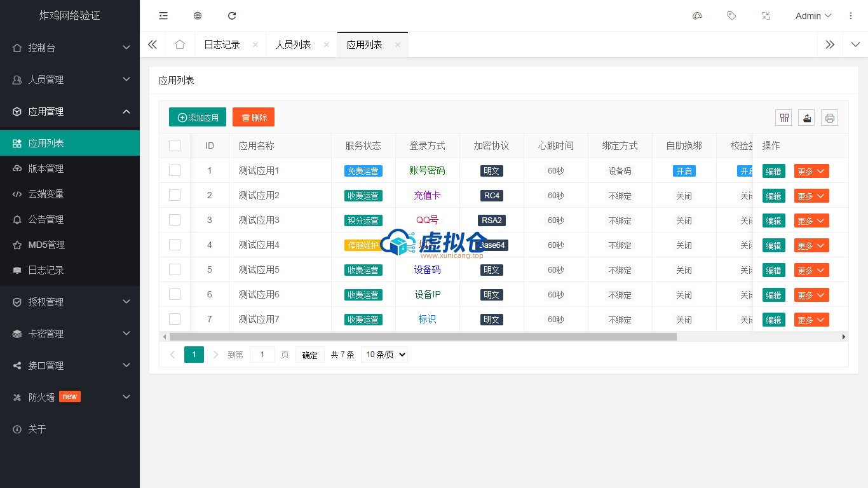Collapse the 应用管理 sidebar menu
Image resolution: width=868 pixels, height=488 pixels.
[x=70, y=111]
